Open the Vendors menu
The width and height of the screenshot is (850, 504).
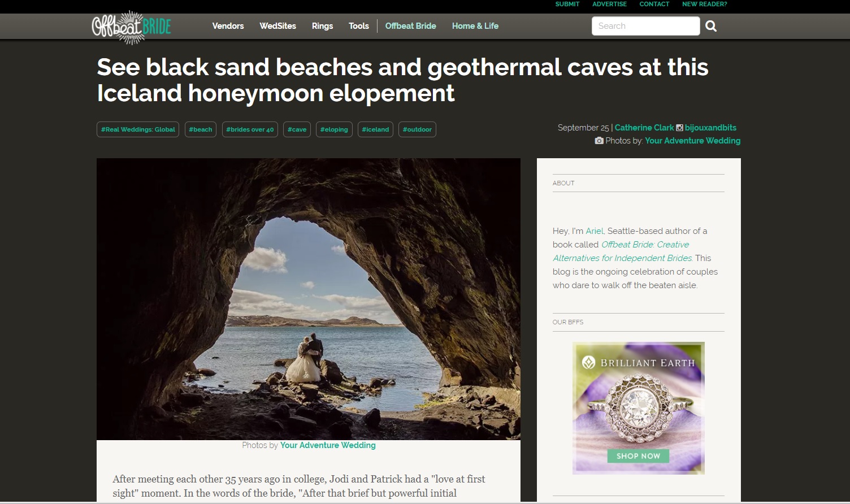(x=228, y=26)
